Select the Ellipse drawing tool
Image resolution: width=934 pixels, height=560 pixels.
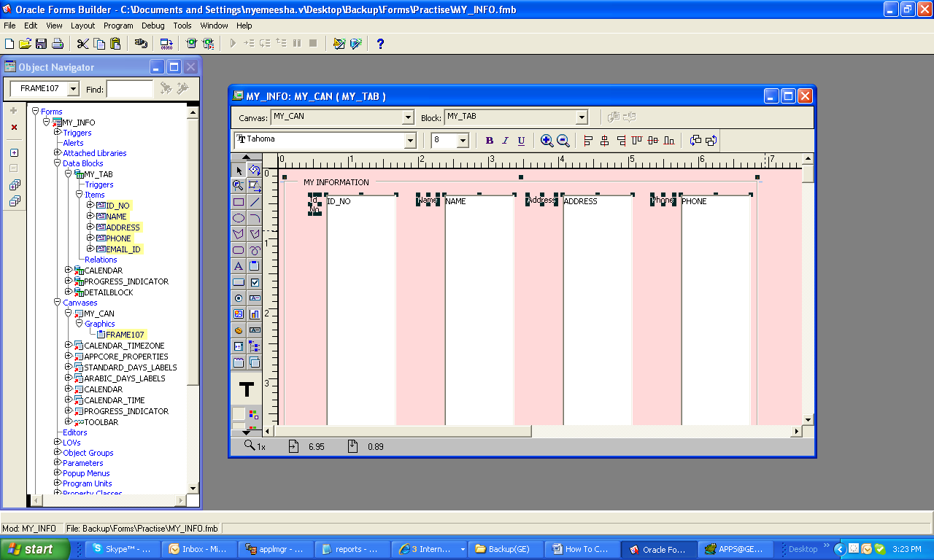tap(239, 218)
